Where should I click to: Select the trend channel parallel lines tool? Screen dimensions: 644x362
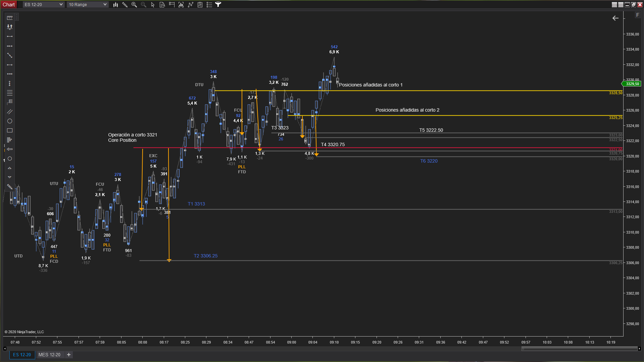pos(10,112)
